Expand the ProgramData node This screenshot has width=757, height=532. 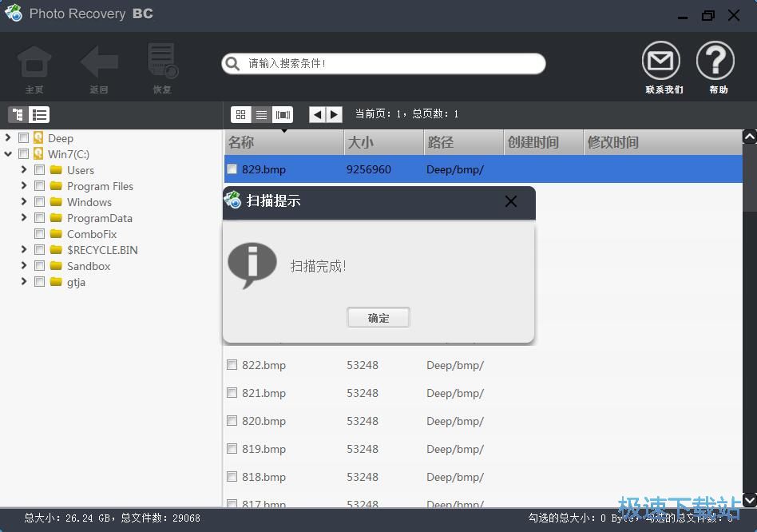pyautogui.click(x=24, y=217)
